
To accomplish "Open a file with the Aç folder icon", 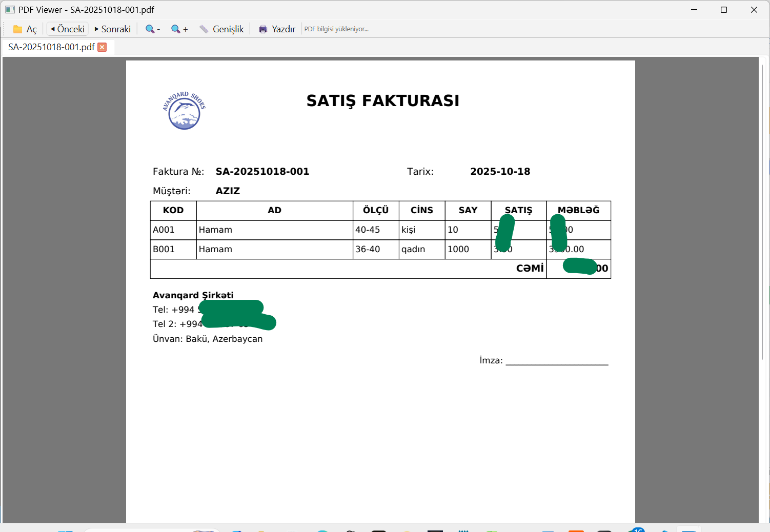I will [25, 29].
